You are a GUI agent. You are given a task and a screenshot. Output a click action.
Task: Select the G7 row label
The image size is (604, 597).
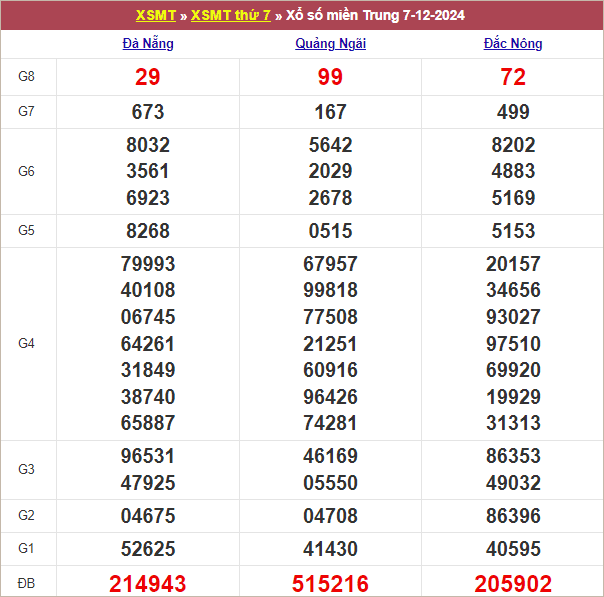[x=26, y=111]
